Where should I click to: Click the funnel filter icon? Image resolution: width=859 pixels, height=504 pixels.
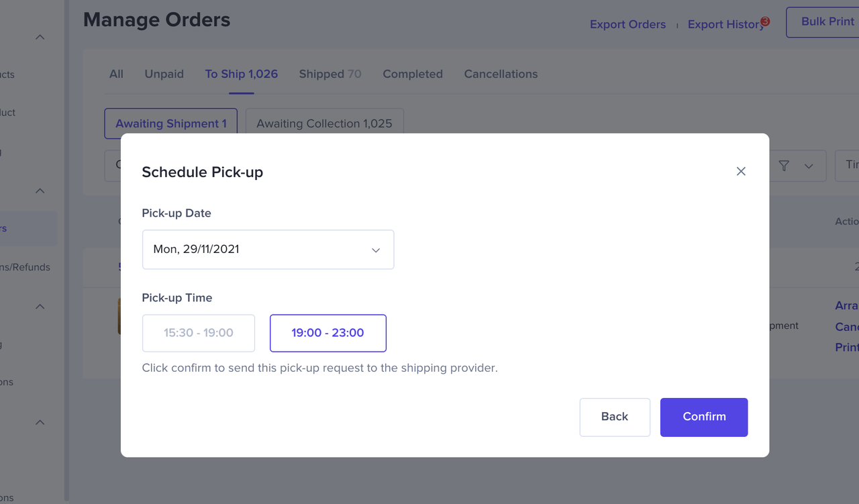point(784,166)
